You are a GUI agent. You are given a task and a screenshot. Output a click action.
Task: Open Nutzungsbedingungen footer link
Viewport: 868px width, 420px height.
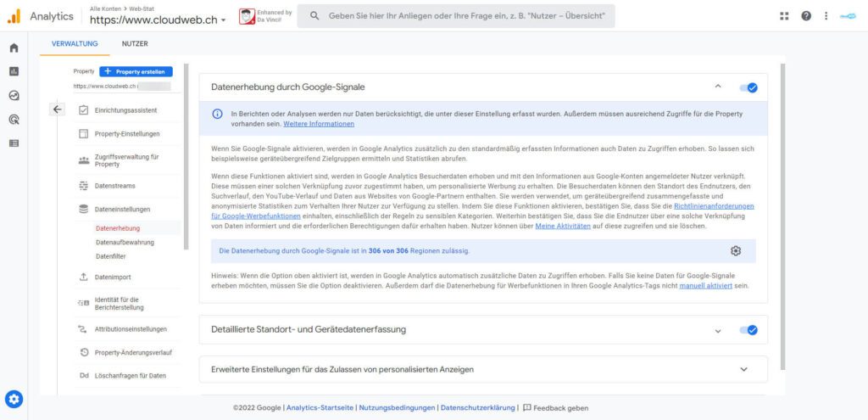(x=397, y=408)
